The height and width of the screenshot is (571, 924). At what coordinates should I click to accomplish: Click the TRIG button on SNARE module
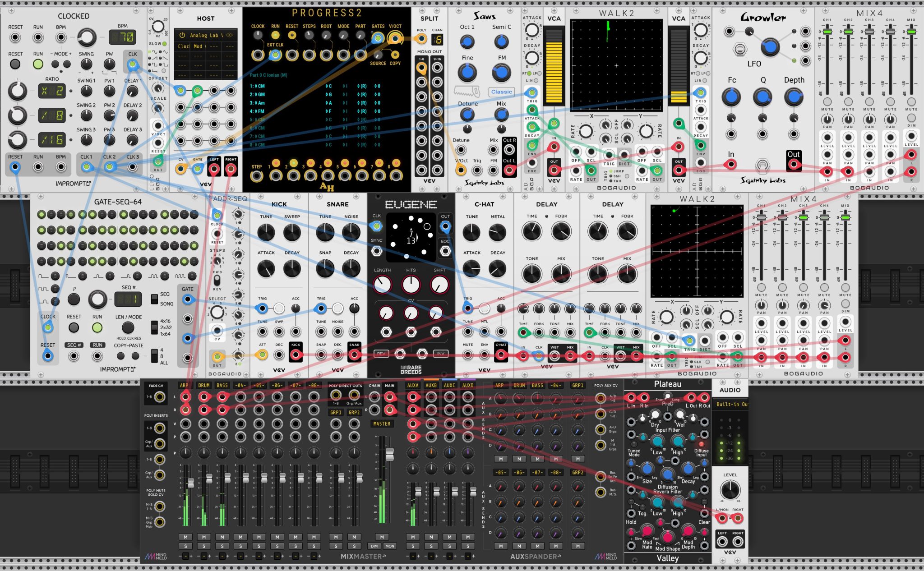tap(337, 309)
